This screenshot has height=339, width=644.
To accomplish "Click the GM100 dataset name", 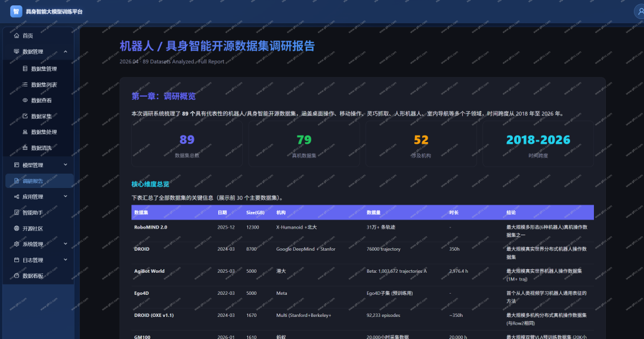I will (x=142, y=337).
